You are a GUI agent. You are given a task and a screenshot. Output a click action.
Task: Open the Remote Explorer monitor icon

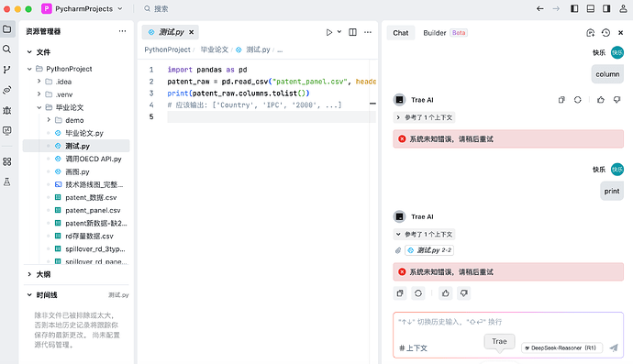click(x=6, y=130)
